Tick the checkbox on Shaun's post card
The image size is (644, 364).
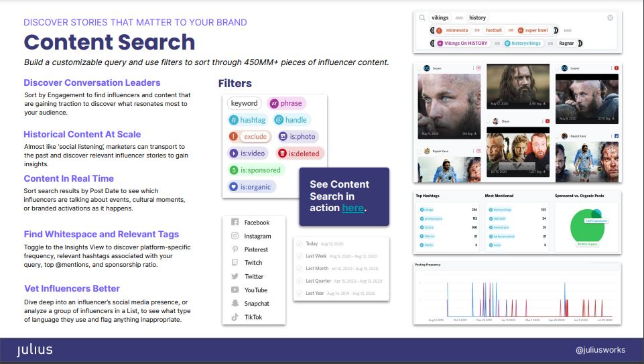pos(489,121)
